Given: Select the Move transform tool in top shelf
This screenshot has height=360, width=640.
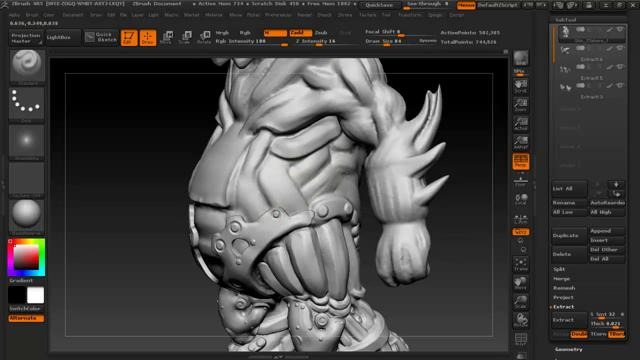Looking at the screenshot, I should [167, 38].
